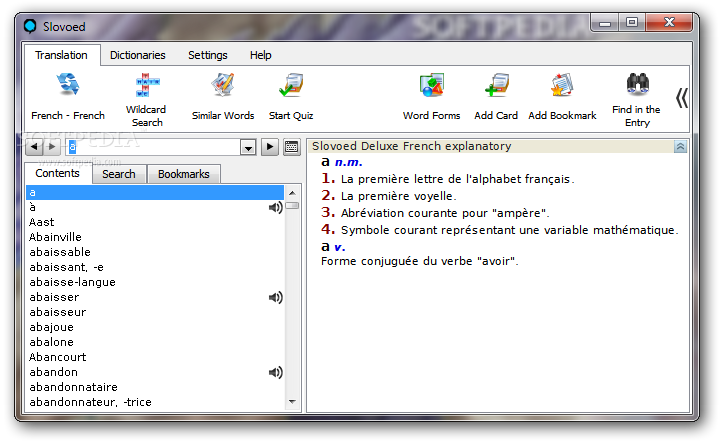Switch to the Bookmarks tab
This screenshot has width=720, height=442.
click(x=184, y=174)
